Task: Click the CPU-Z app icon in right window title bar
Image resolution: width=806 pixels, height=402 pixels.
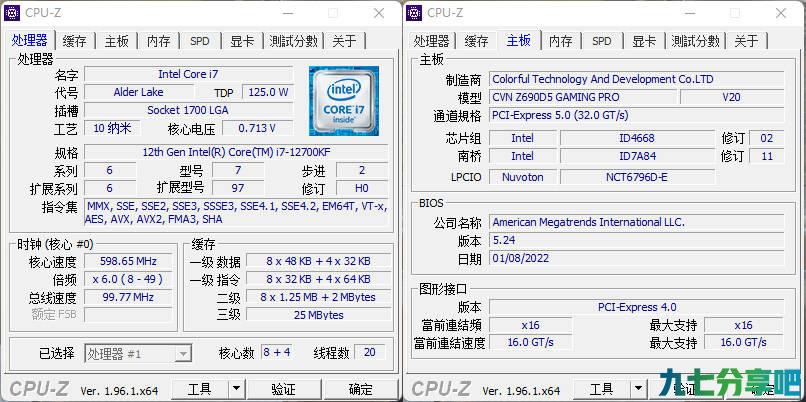Action: [x=414, y=13]
